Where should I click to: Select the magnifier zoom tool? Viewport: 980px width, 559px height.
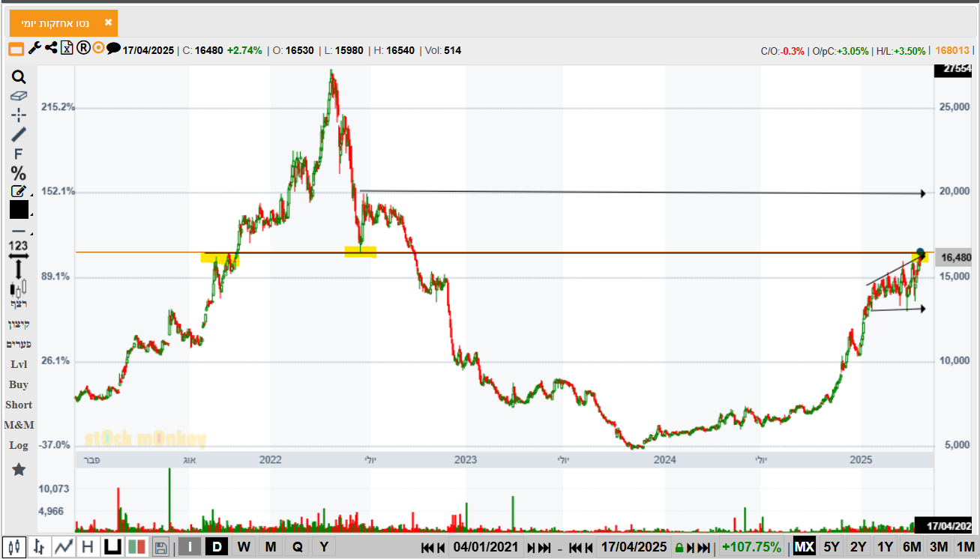click(19, 76)
